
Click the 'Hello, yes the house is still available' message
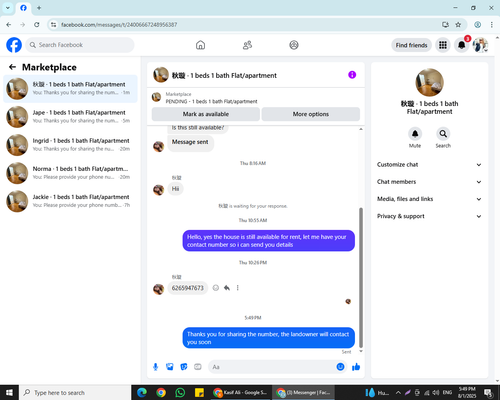[268, 241]
